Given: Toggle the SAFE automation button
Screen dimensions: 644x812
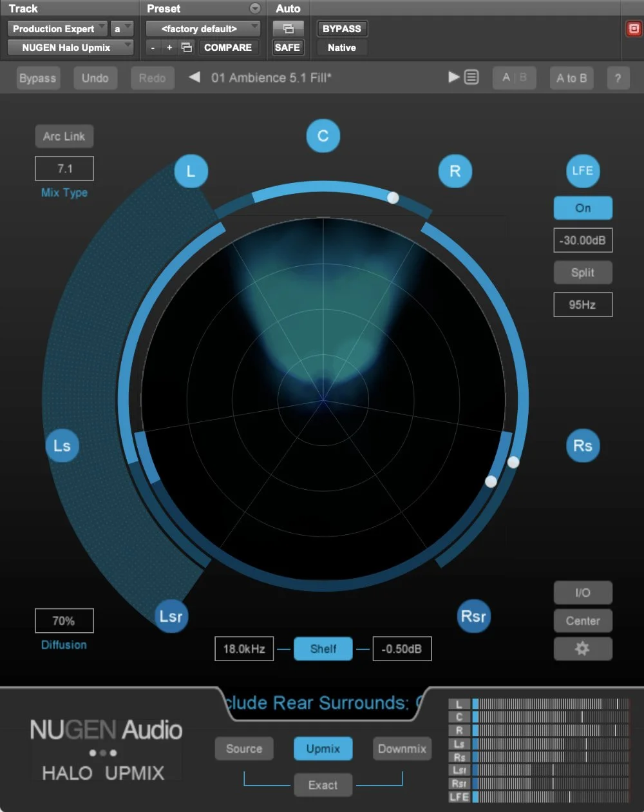Looking at the screenshot, I should tap(287, 48).
